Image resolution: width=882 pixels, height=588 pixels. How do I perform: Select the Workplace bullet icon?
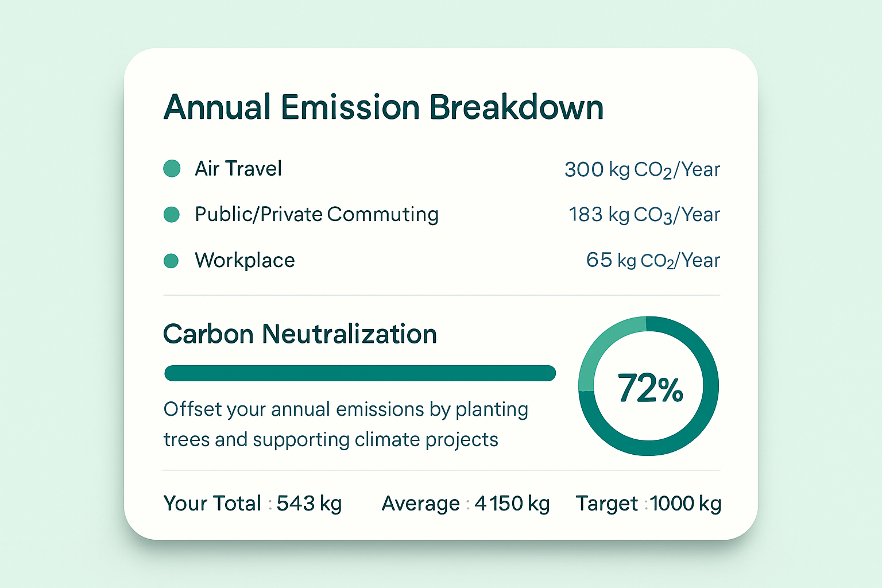click(172, 260)
